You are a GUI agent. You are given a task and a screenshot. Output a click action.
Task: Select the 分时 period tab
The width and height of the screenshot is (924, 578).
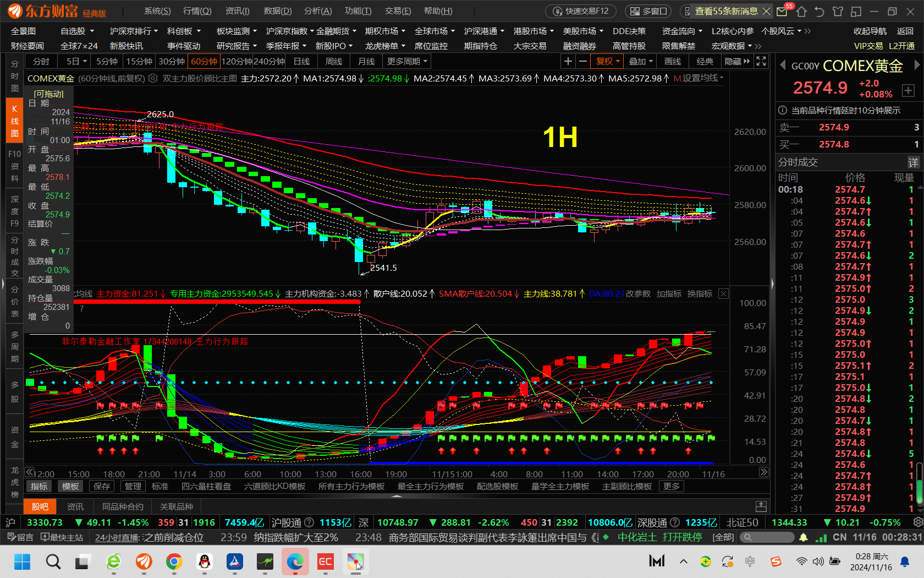point(41,61)
